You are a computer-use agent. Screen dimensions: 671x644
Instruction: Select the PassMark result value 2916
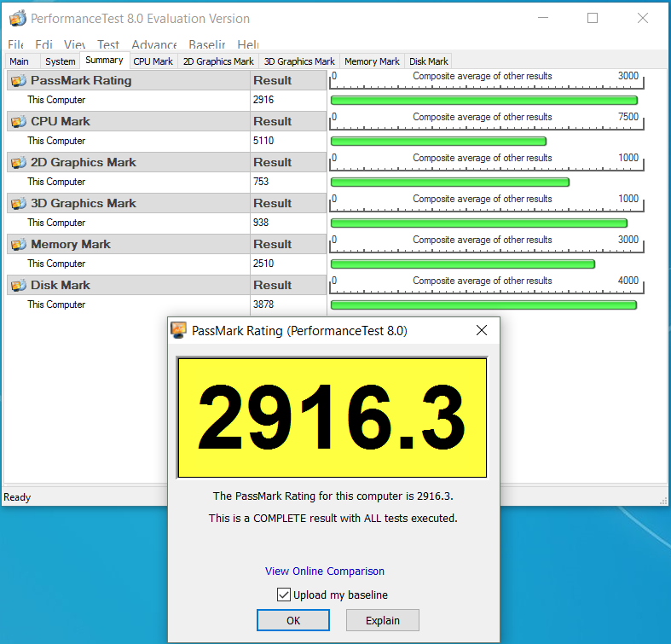point(263,100)
